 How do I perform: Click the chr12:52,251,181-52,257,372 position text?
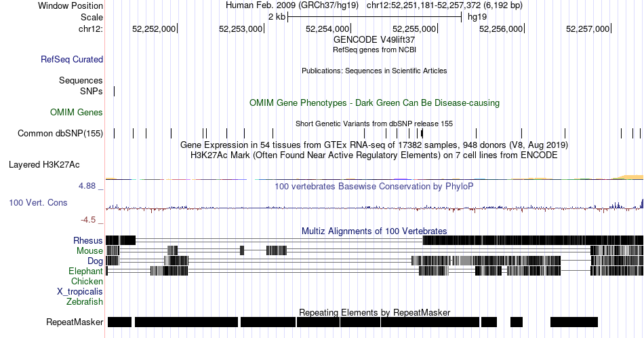click(445, 5)
